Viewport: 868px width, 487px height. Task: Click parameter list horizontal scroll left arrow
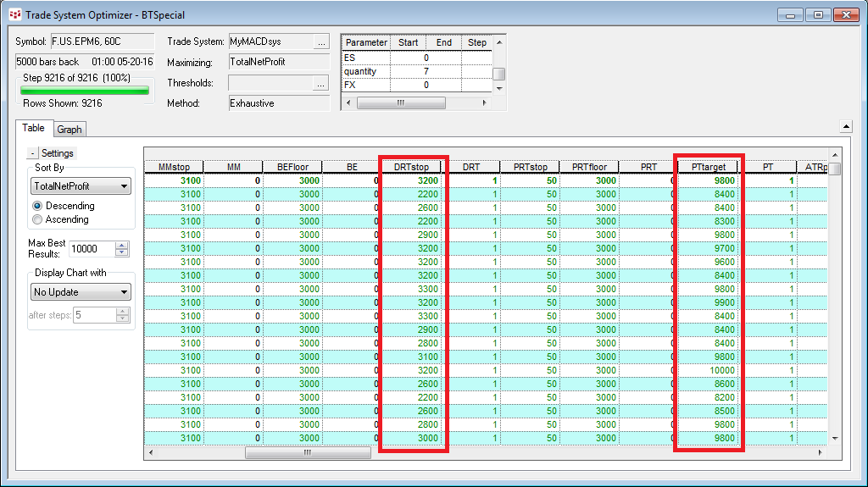(348, 103)
